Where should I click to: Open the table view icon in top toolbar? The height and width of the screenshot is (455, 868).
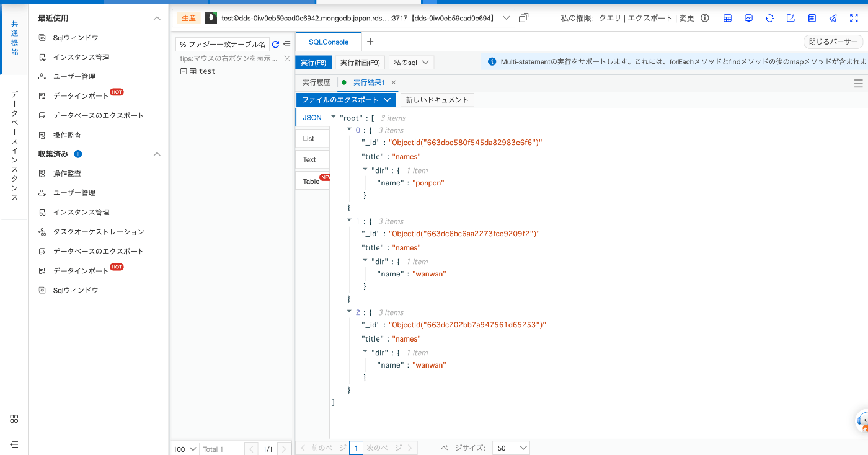(x=727, y=18)
